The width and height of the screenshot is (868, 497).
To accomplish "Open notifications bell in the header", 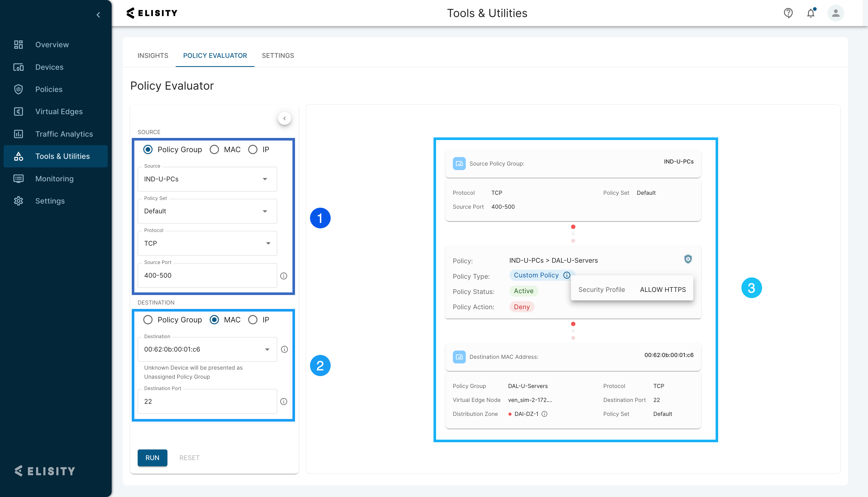I will [811, 13].
